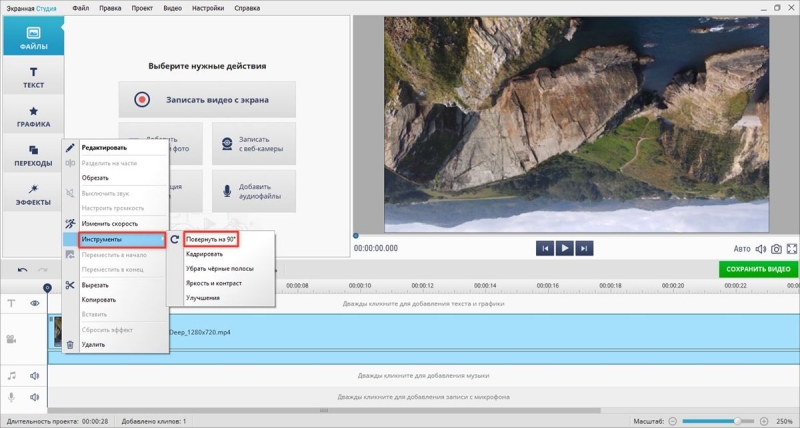Click pencil edit icon in context menu
The image size is (800, 428).
tap(70, 148)
